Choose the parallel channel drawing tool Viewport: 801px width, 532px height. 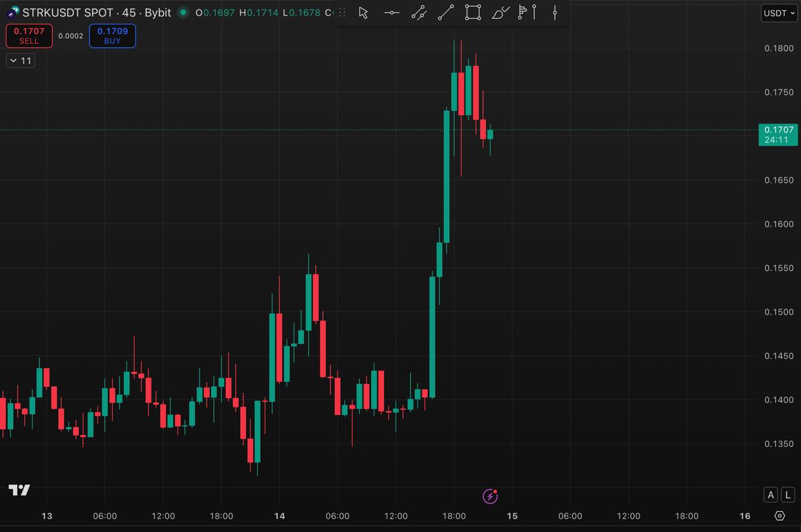click(419, 13)
